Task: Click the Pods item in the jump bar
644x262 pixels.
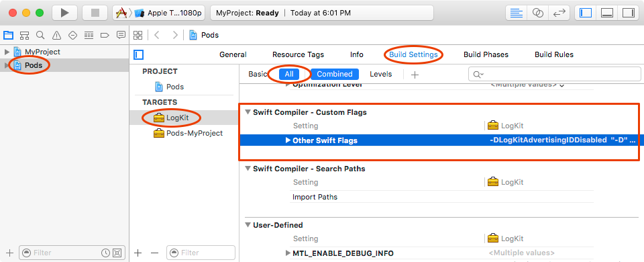Action: point(204,35)
